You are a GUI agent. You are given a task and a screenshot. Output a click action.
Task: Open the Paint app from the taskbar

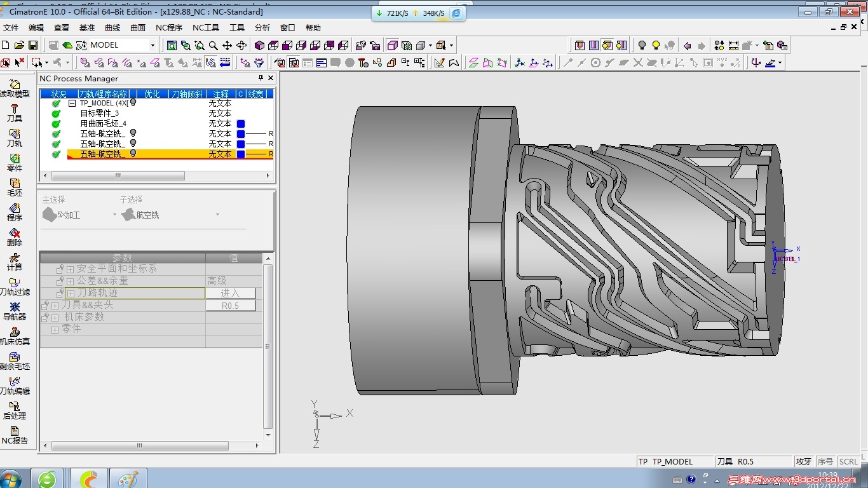[x=128, y=478]
